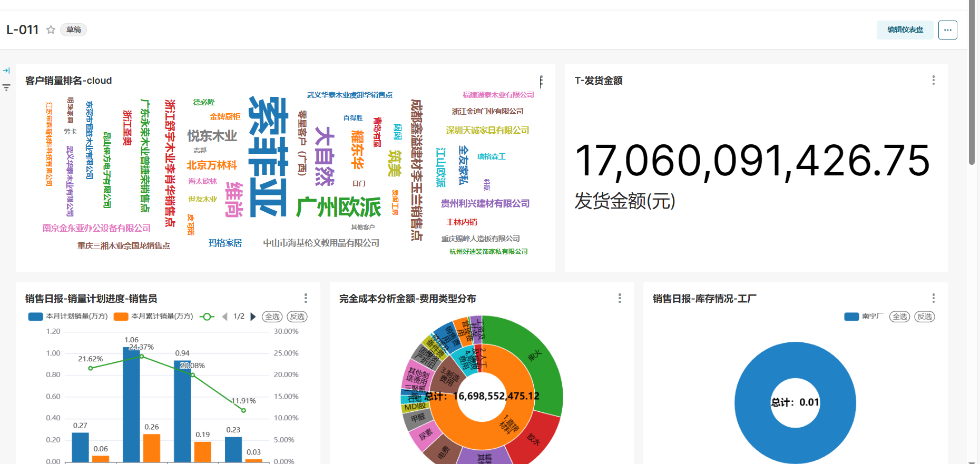Toggle 本月计划销量(万方) legend series
The image size is (980, 464).
(68, 317)
